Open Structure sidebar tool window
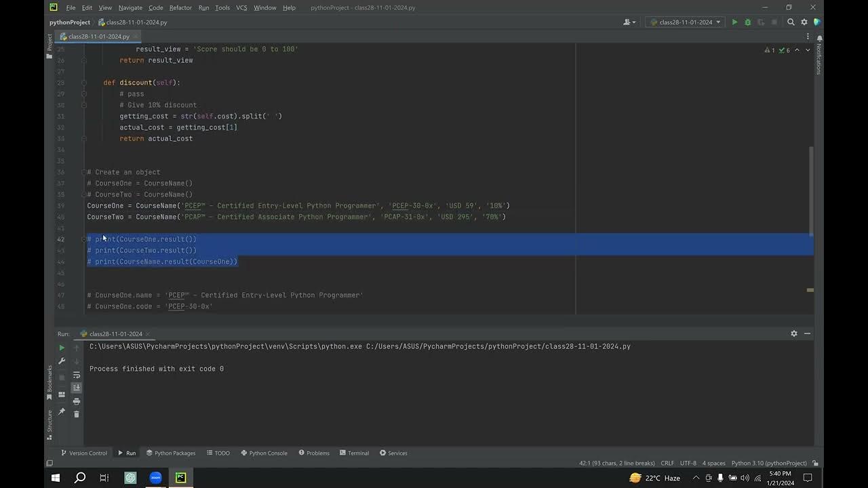 click(49, 424)
